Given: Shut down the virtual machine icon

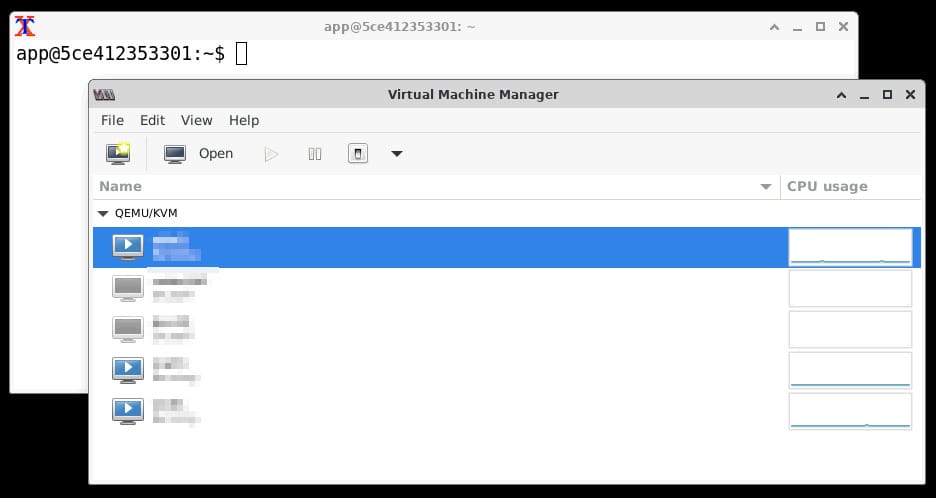Looking at the screenshot, I should click(x=358, y=154).
